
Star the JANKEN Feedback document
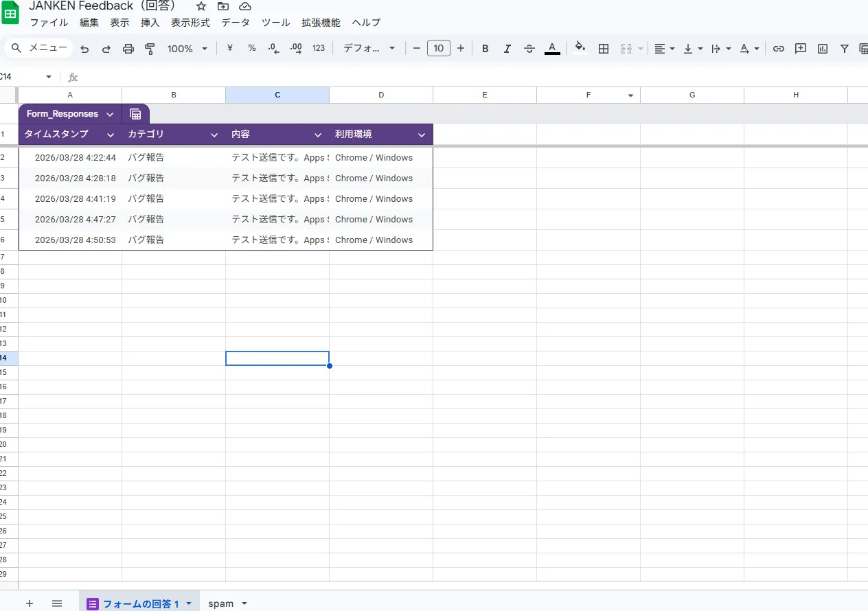(x=201, y=6)
